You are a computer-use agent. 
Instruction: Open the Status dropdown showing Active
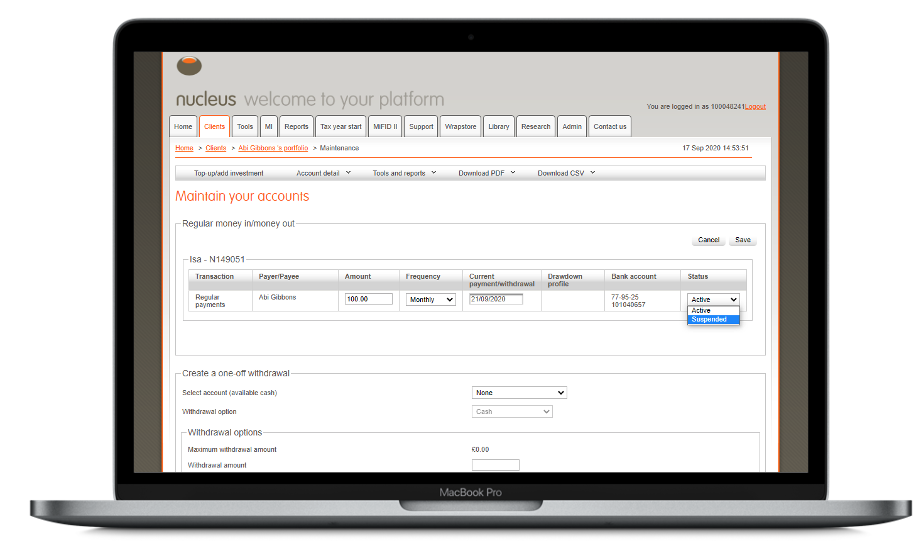tap(713, 299)
